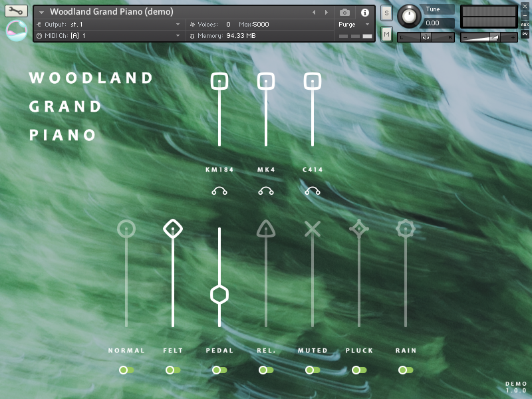Click the MK4 microphone level slider handle
Screen dimensions: 532x399
point(265,81)
